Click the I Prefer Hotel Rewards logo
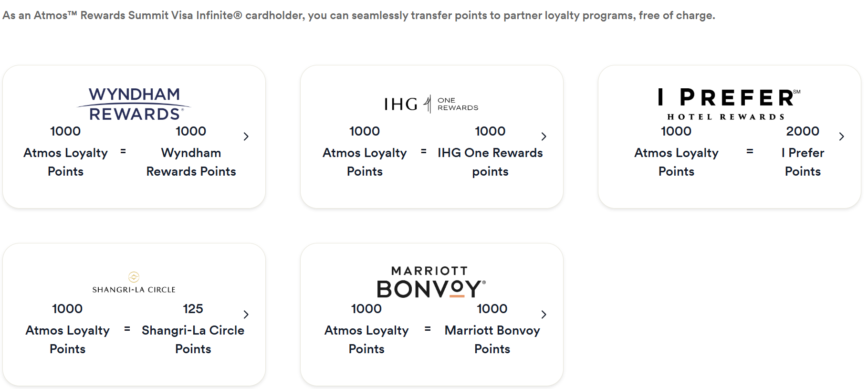Screen dimensions: 868x389 click(729, 104)
